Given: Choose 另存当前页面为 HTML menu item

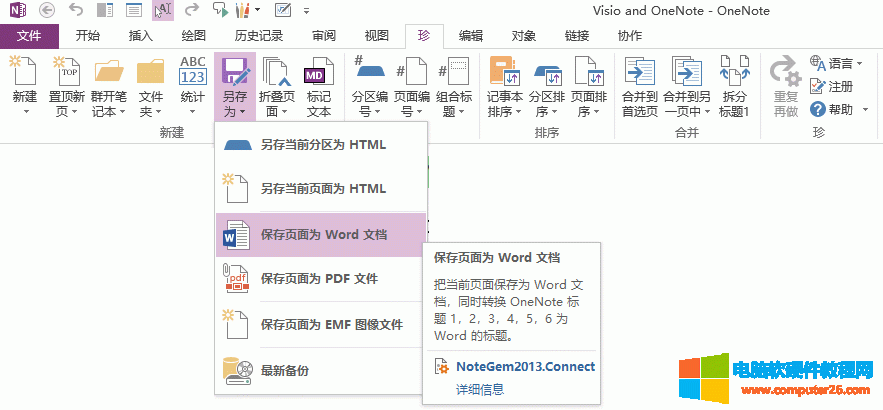Looking at the screenshot, I should click(x=321, y=189).
